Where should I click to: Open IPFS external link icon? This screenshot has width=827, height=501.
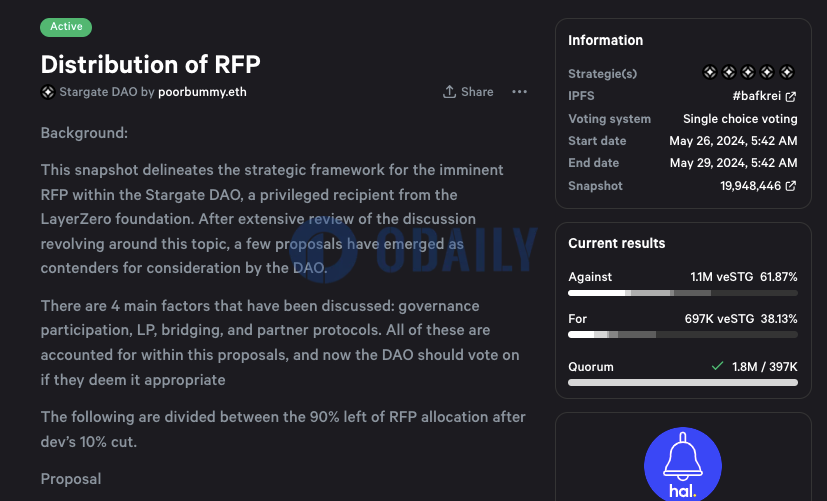(791, 97)
